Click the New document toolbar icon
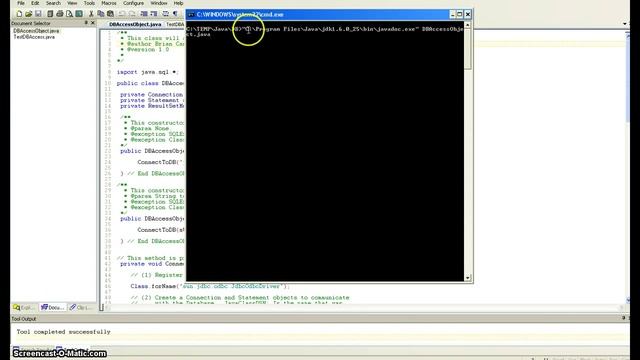640x360 pixels. pyautogui.click(x=19, y=14)
